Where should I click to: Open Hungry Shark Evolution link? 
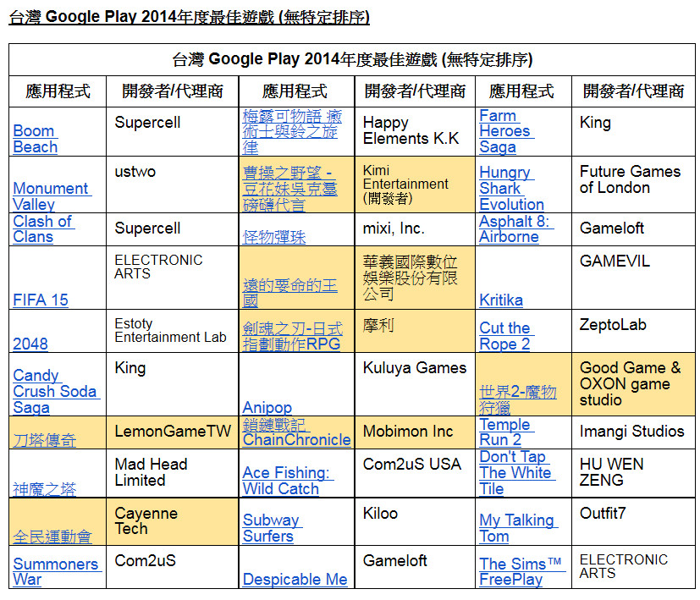coord(511,189)
